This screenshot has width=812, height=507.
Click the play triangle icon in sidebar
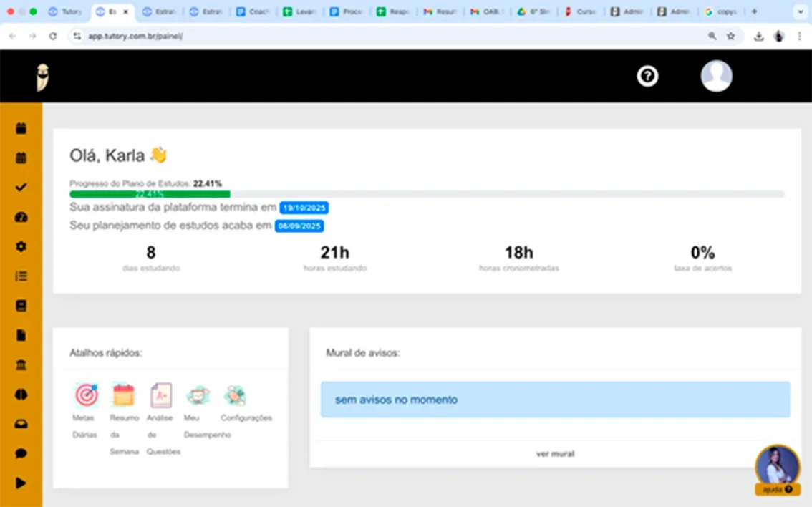tap(21, 483)
